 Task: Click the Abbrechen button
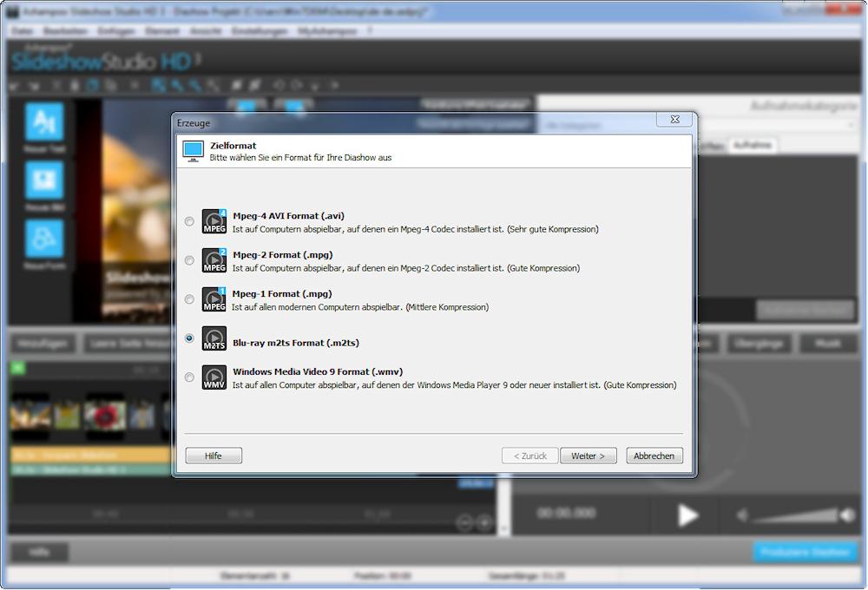[654, 456]
